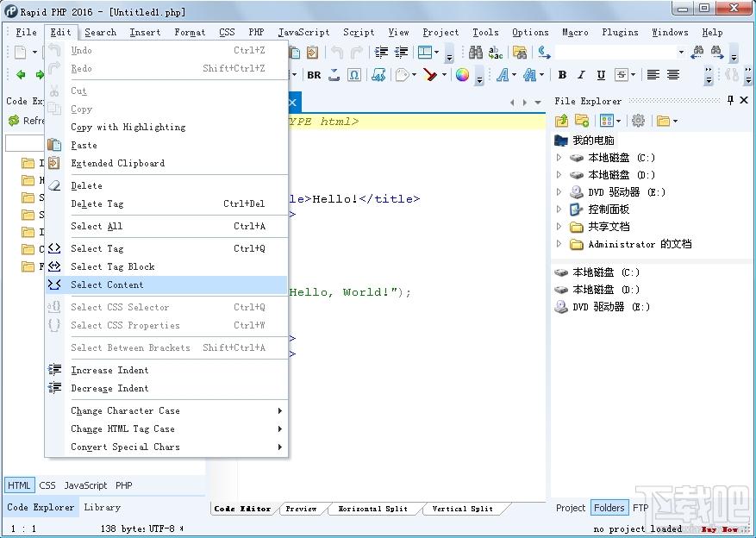756x538 pixels.
Task: Choose Select Content menu entry
Action: [x=166, y=285]
